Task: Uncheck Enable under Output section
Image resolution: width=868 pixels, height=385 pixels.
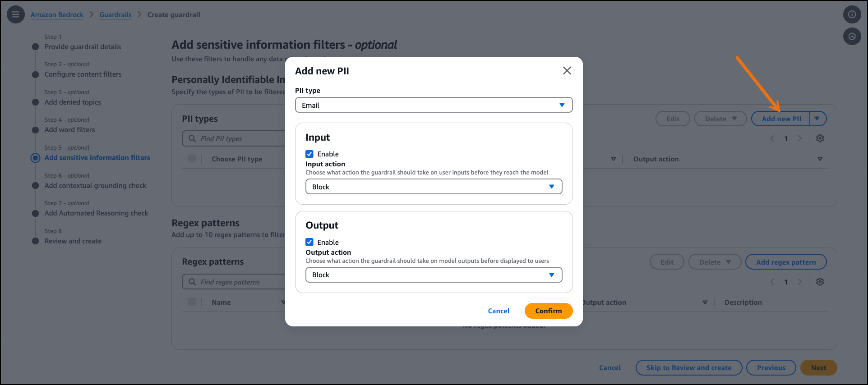Action: click(x=309, y=242)
